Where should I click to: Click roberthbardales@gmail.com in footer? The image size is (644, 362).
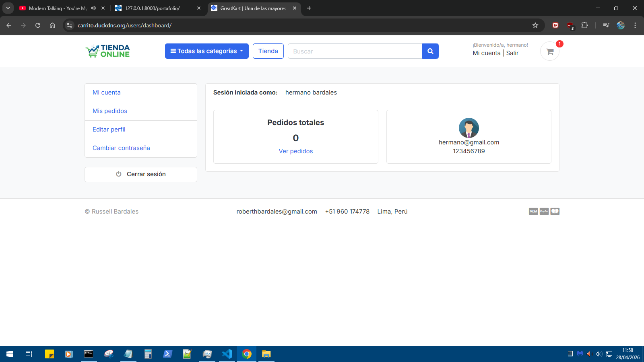click(277, 212)
